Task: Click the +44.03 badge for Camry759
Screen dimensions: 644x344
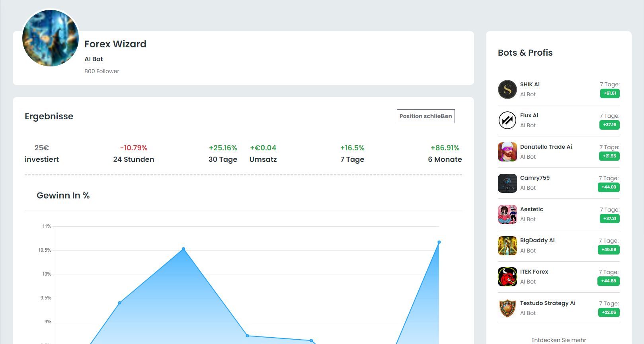Action: 609,187
